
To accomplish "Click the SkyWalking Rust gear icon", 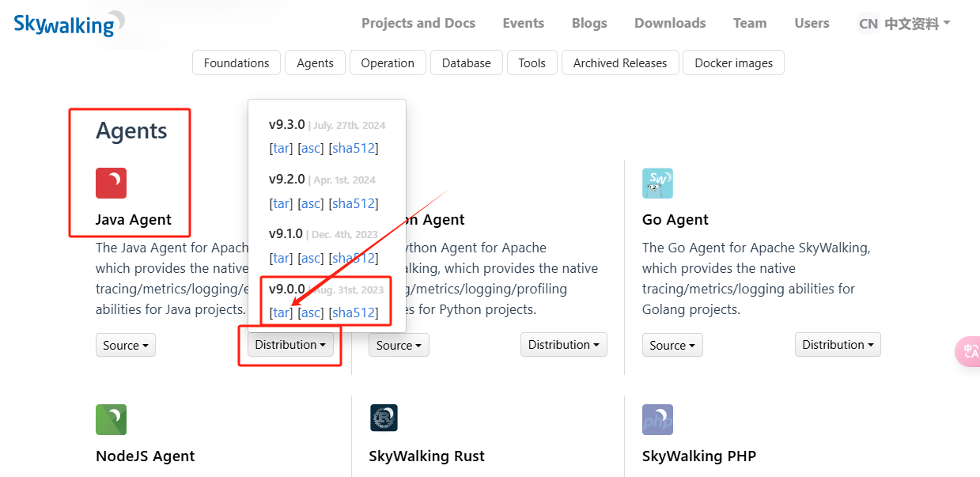I will (x=384, y=418).
